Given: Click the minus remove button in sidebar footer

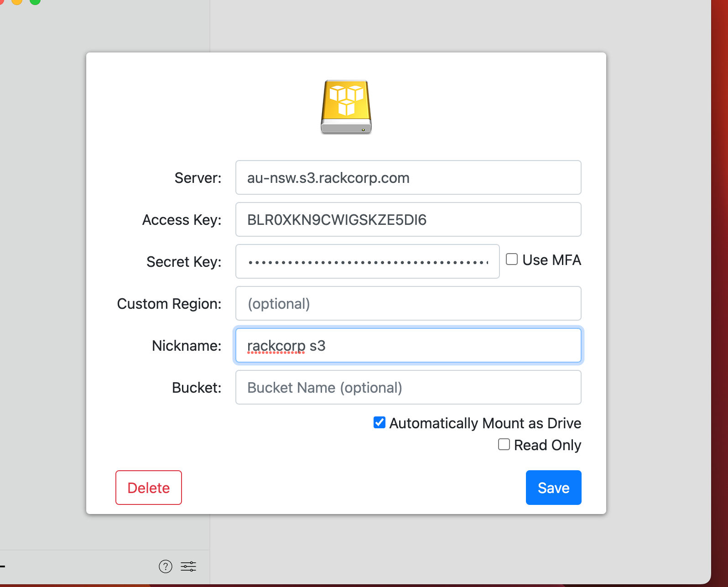Looking at the screenshot, I should pyautogui.click(x=2, y=566).
